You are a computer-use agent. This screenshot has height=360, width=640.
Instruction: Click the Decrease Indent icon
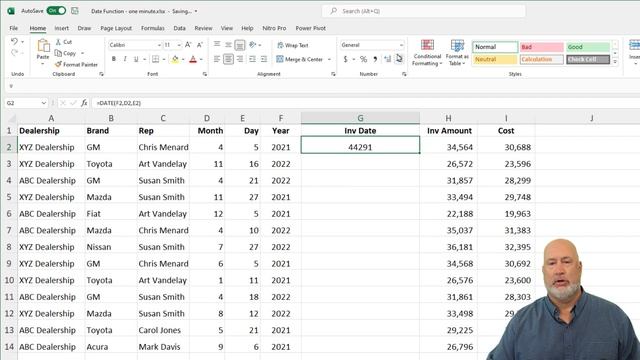click(253, 59)
